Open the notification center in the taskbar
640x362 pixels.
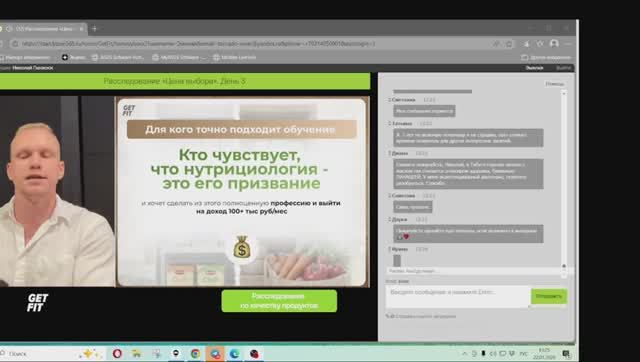[x=567, y=353]
